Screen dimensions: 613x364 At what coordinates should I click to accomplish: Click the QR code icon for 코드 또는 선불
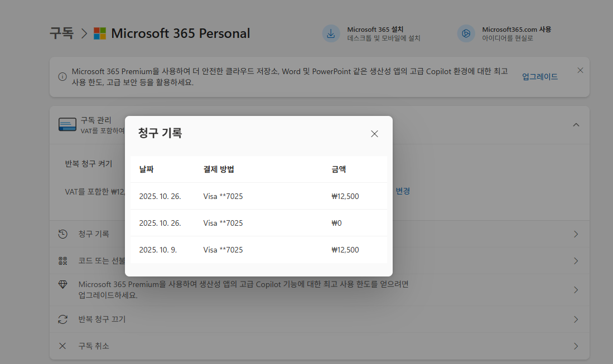[x=62, y=261]
